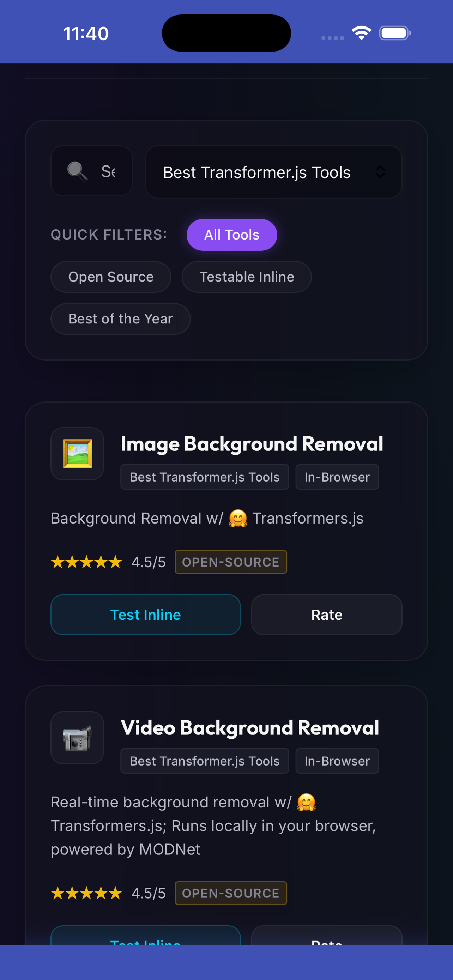Tap the star rating of Video Background Removal
This screenshot has height=980, width=453.
coord(87,893)
